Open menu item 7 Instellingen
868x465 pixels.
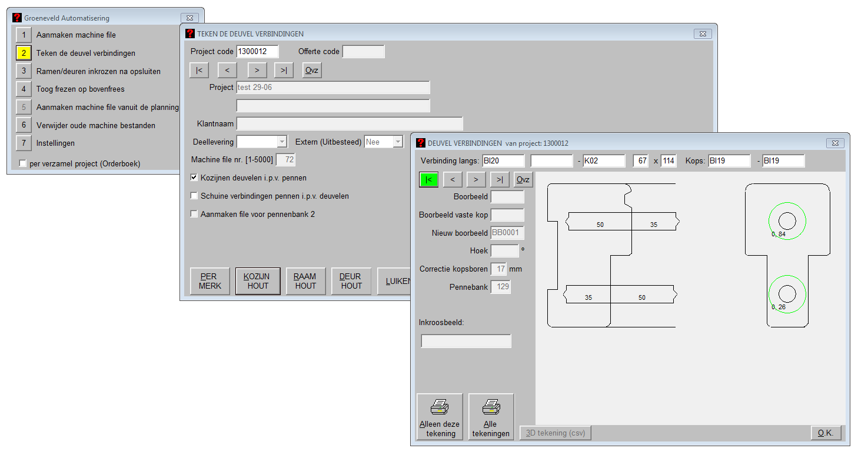(24, 143)
